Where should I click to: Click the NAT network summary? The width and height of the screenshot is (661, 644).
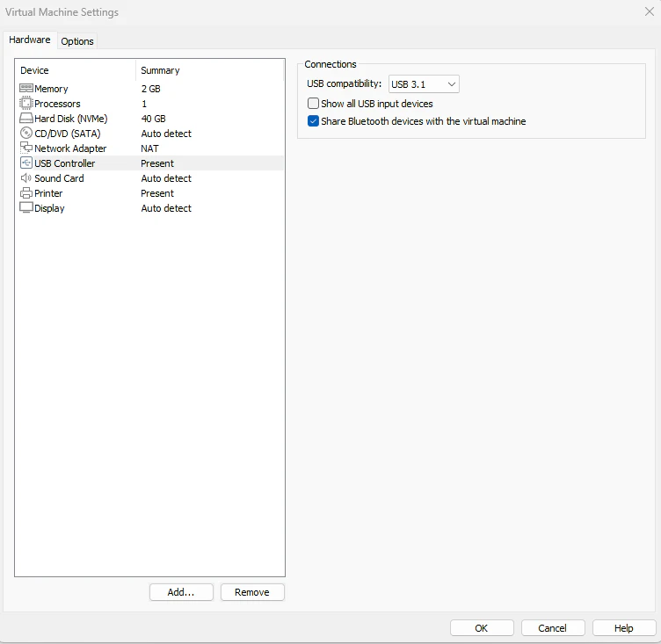tap(149, 148)
